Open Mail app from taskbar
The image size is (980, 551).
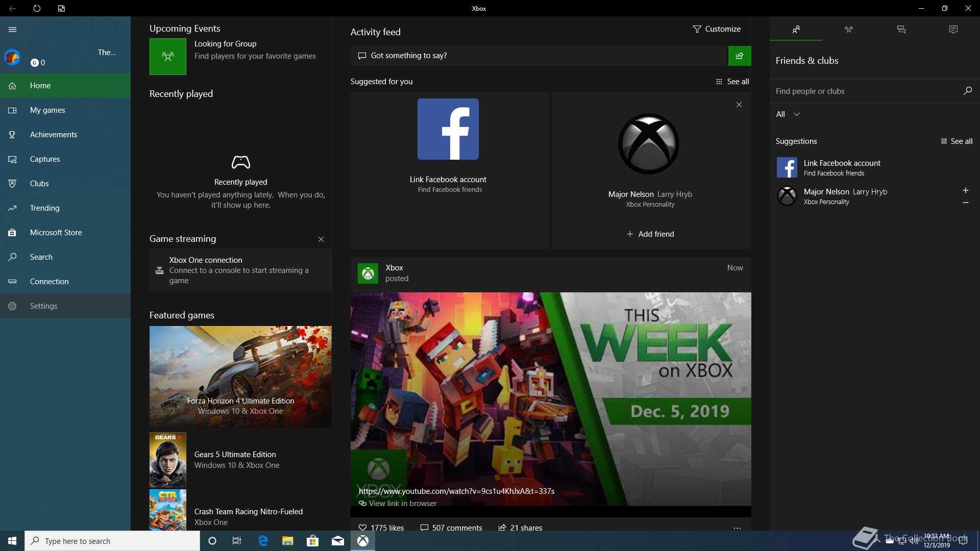coord(338,541)
